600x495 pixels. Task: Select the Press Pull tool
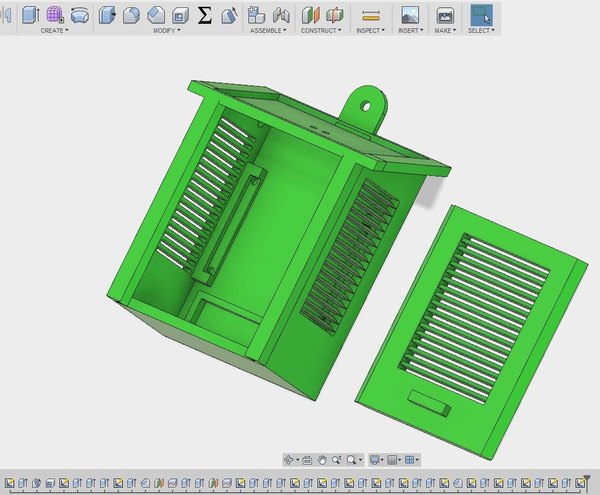coord(108,15)
